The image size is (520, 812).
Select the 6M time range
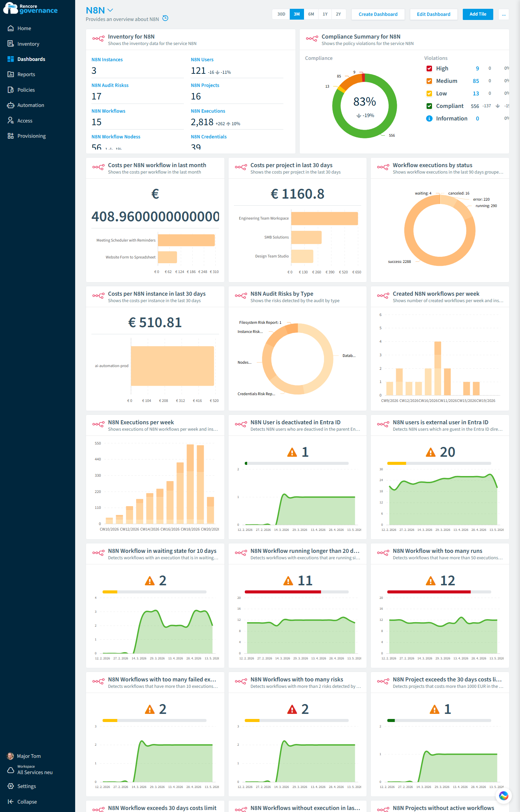click(311, 14)
